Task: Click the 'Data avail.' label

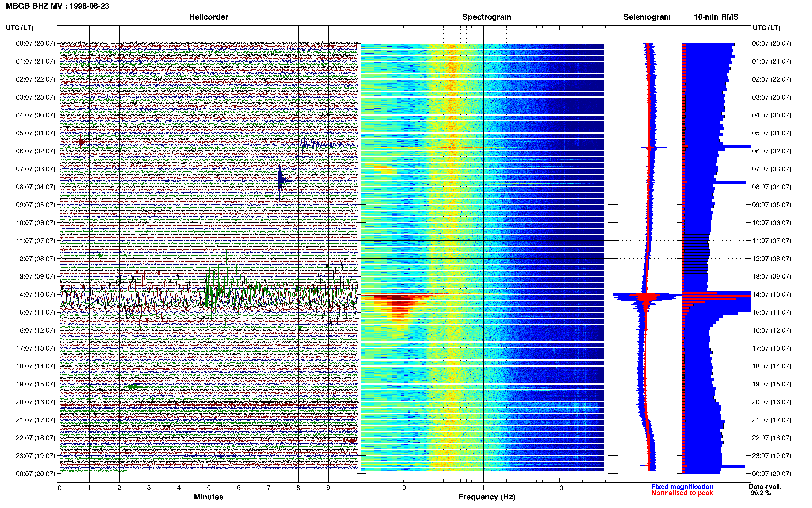Action: [765, 486]
